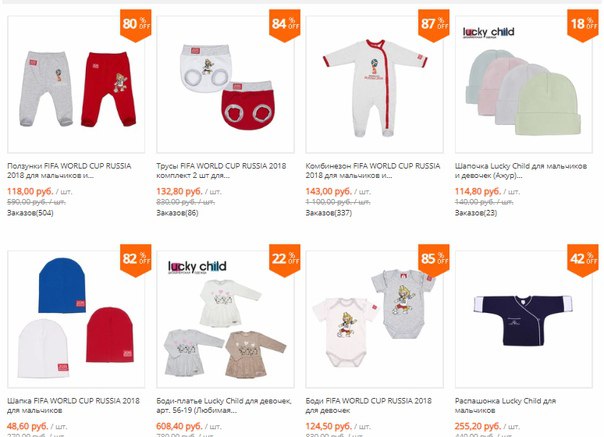
Task: Open the blue, white, red Шапка image
Action: coord(76,319)
